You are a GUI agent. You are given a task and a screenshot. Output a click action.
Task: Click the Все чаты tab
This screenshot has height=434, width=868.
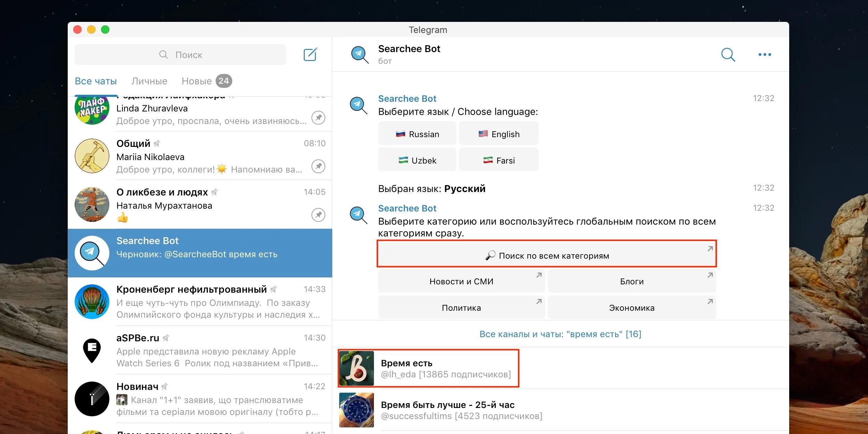(x=96, y=81)
